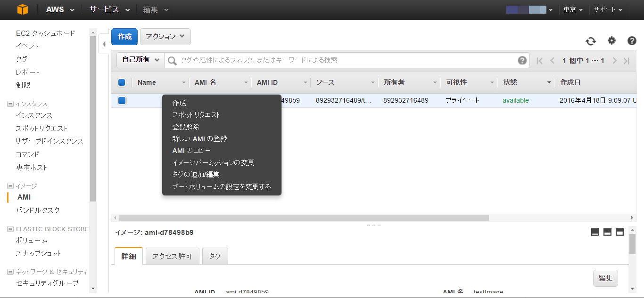Open the AWS dropdown in top bar
The width and height of the screenshot is (644, 298).
click(60, 9)
